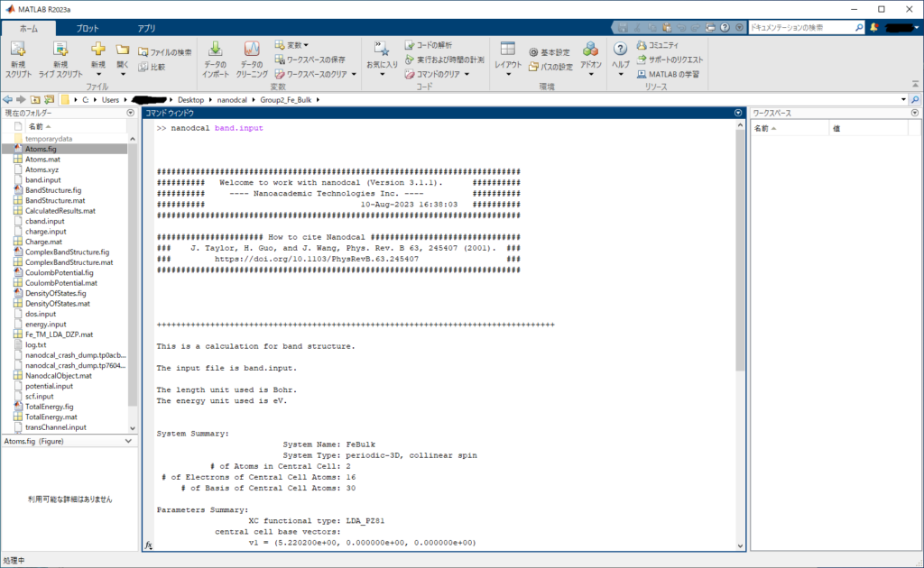The height and width of the screenshot is (568, 924).
Task: Collapse the Atoms.fig details panel
Action: [x=130, y=441]
